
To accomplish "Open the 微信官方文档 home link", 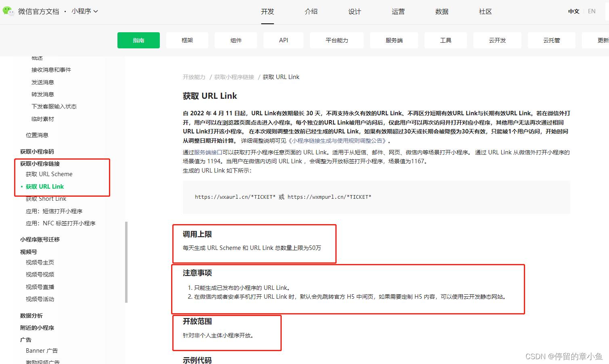I will pos(39,11).
